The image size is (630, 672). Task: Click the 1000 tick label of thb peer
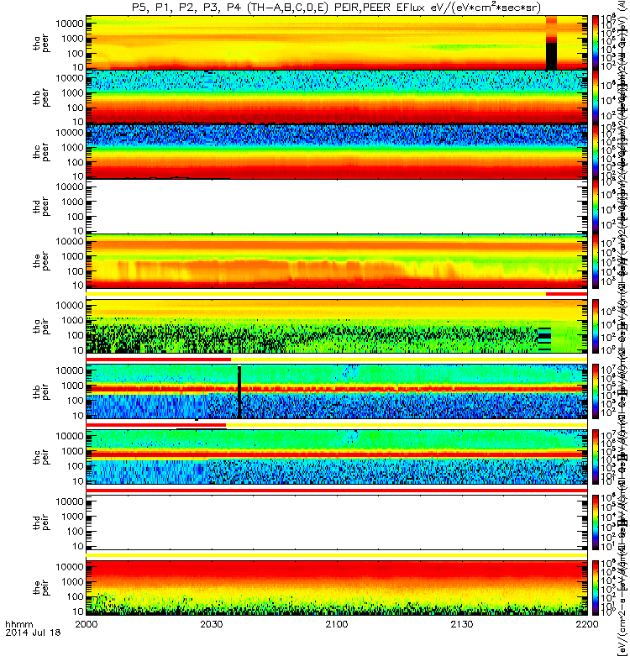tap(72, 92)
